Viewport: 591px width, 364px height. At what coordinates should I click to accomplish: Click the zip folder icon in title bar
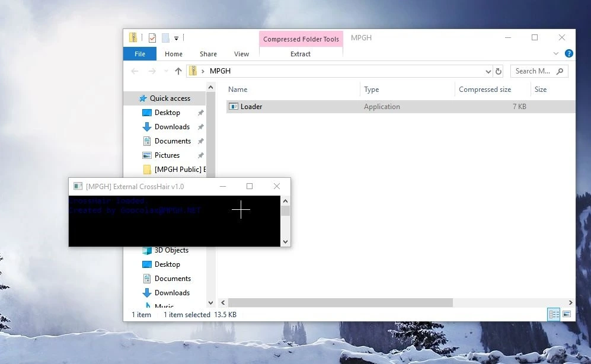[x=133, y=37]
